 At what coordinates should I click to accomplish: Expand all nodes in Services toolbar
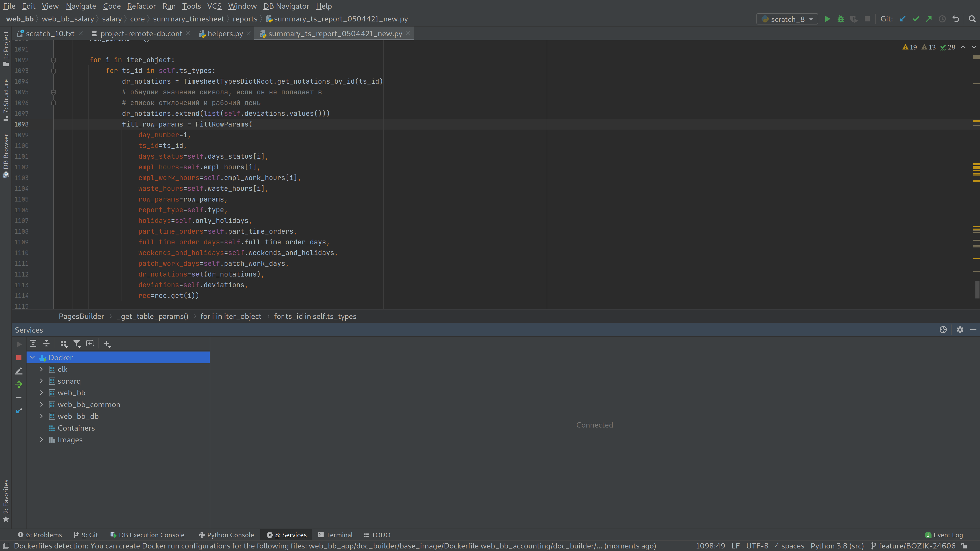click(33, 343)
